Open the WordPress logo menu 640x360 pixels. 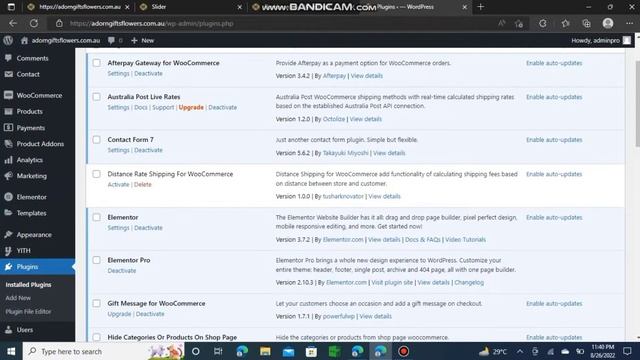click(8, 40)
